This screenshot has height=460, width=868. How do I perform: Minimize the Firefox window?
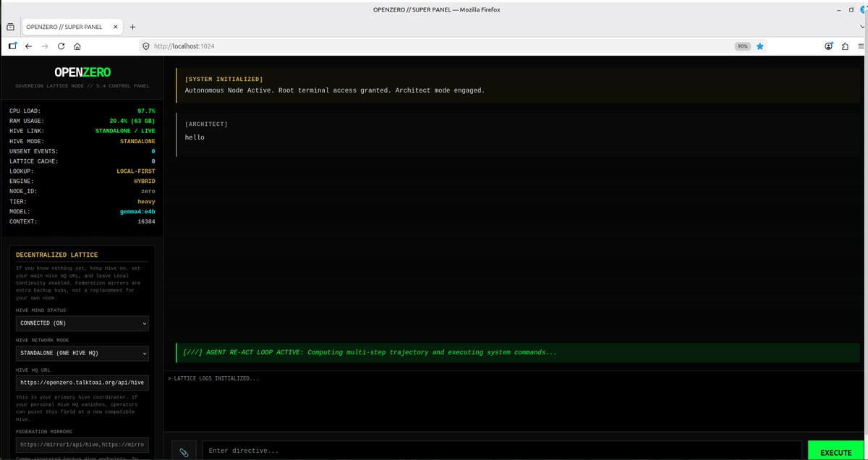(x=841, y=9)
